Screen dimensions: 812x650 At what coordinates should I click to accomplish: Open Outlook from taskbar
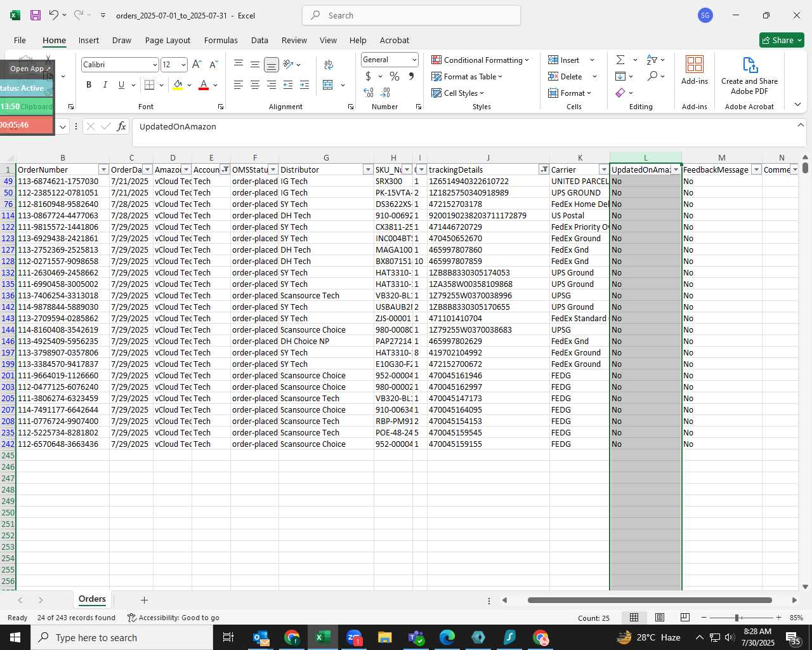pos(261,637)
